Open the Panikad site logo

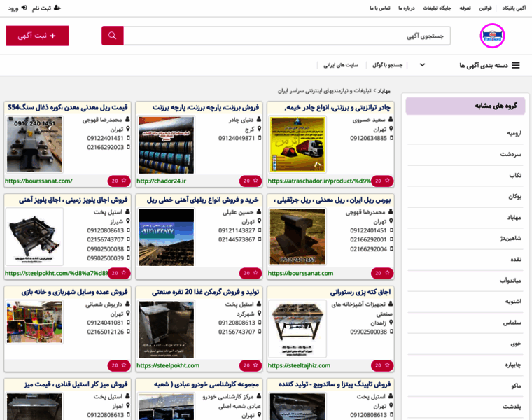click(x=492, y=36)
